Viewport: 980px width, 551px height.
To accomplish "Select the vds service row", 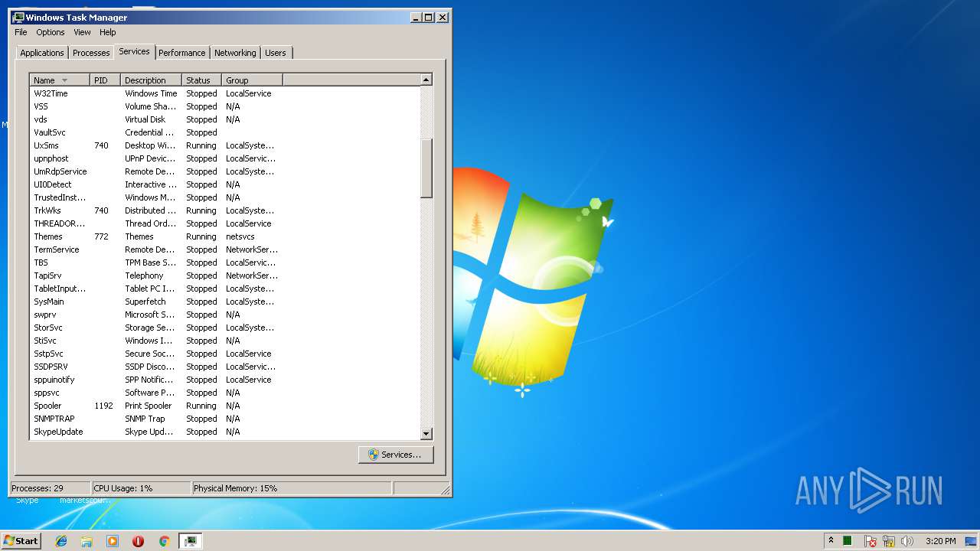I will [x=225, y=119].
